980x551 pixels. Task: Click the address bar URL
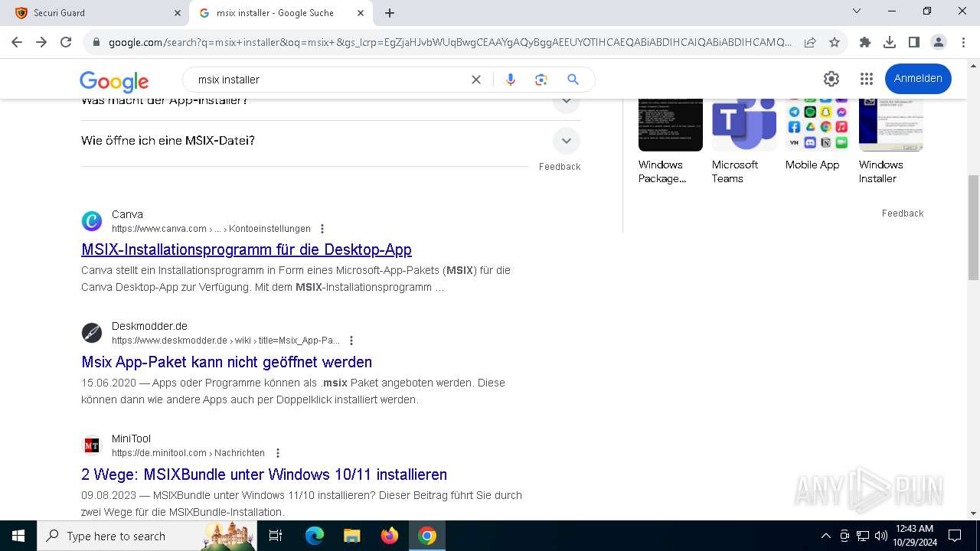click(x=450, y=43)
